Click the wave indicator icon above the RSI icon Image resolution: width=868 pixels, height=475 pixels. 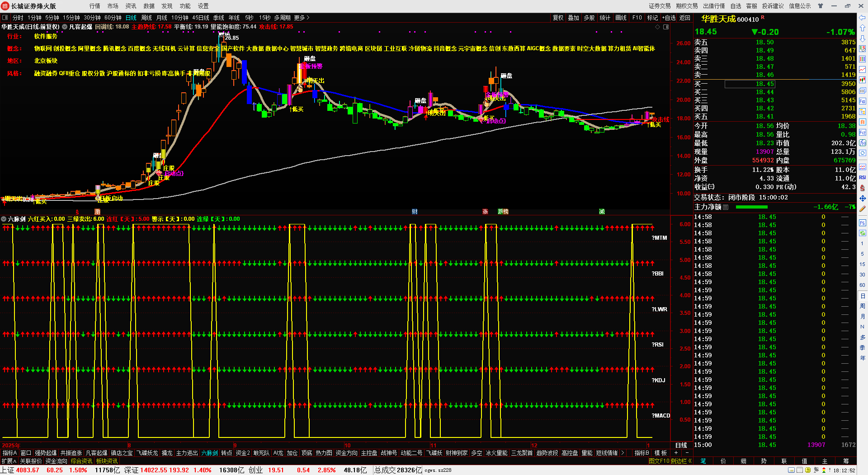863,167
